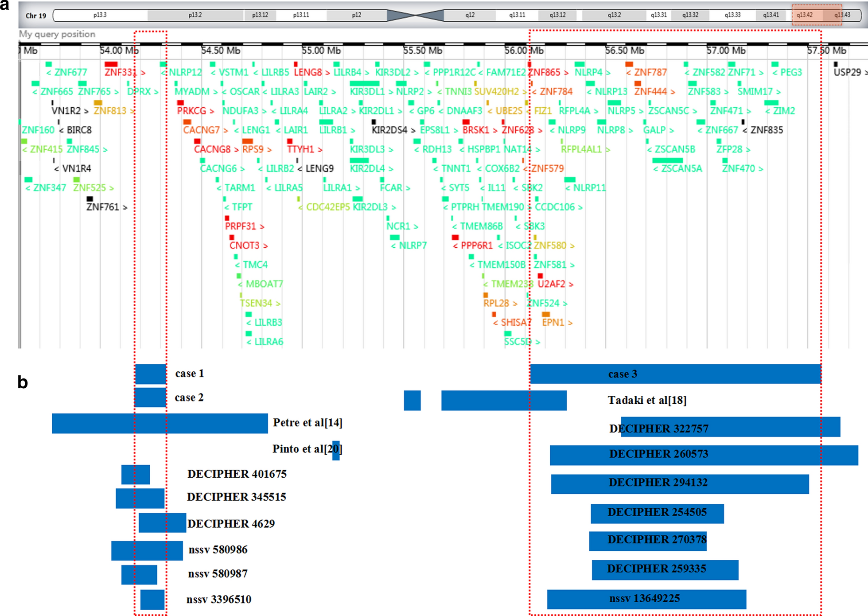This screenshot has height=616, width=868.
Task: Click the DECIPHER 270378 bar
Action: click(x=648, y=541)
